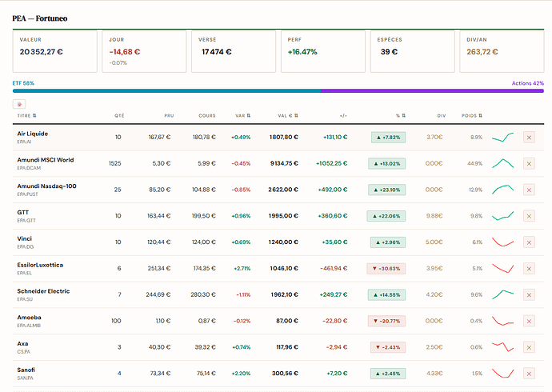The height and width of the screenshot is (392, 552).
Task: Click the Sanofi security name
Action: point(26,370)
